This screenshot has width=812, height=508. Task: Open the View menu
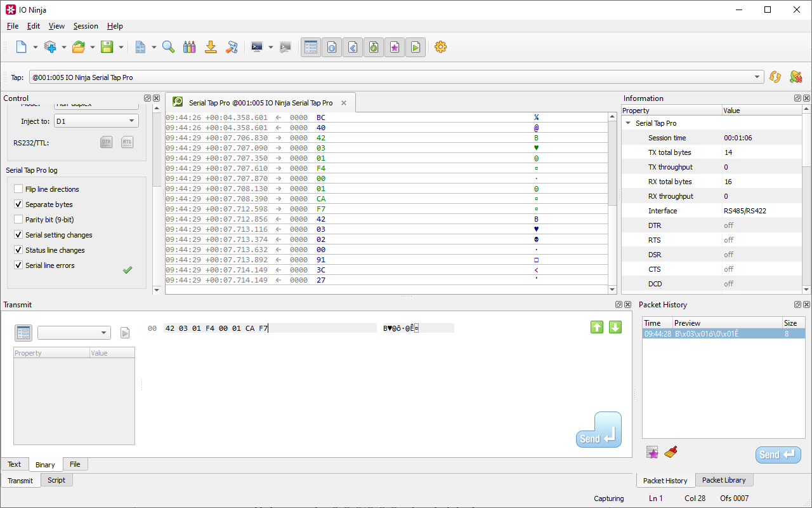point(56,26)
